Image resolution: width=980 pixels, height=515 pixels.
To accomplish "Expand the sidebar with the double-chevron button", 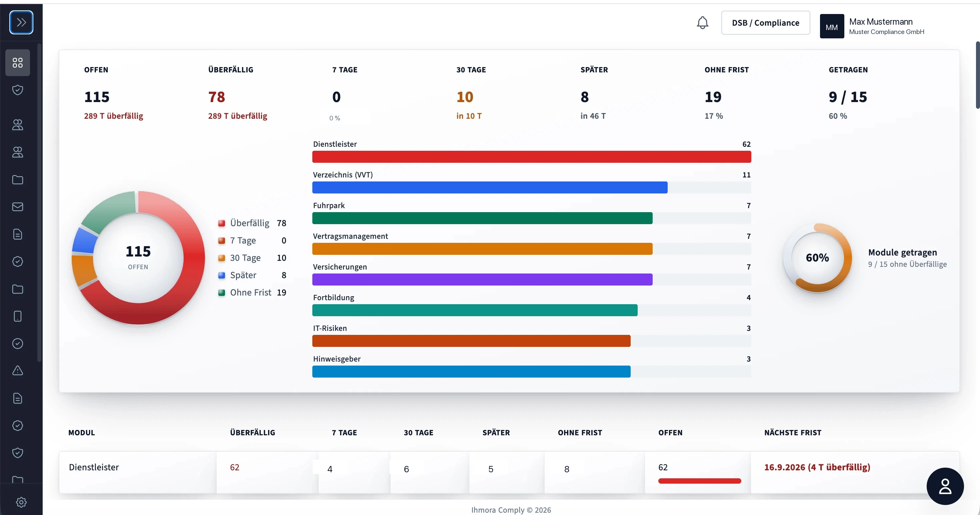I will [21, 22].
